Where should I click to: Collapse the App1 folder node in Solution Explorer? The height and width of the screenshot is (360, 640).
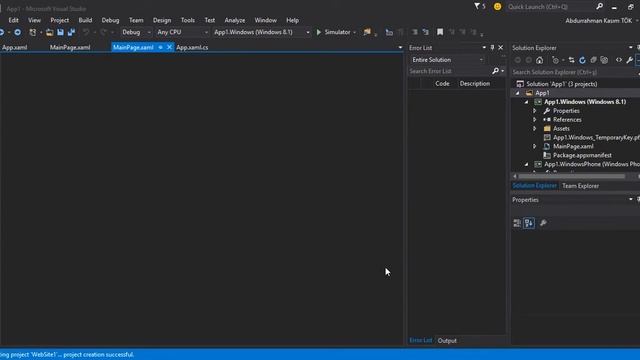518,93
